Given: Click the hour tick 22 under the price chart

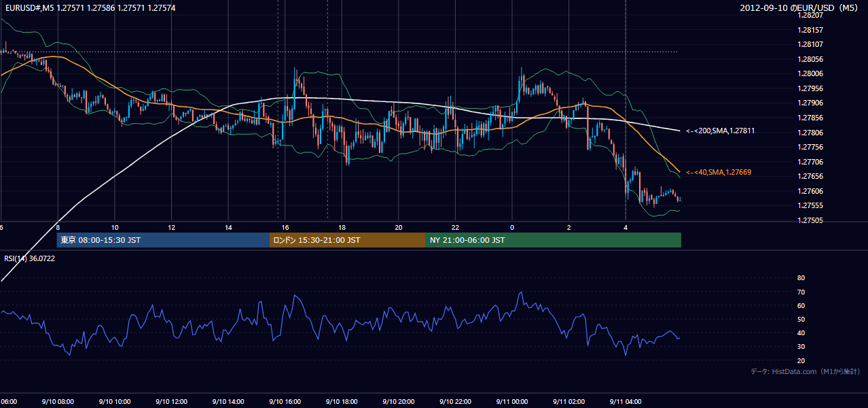Looking at the screenshot, I should [x=455, y=227].
